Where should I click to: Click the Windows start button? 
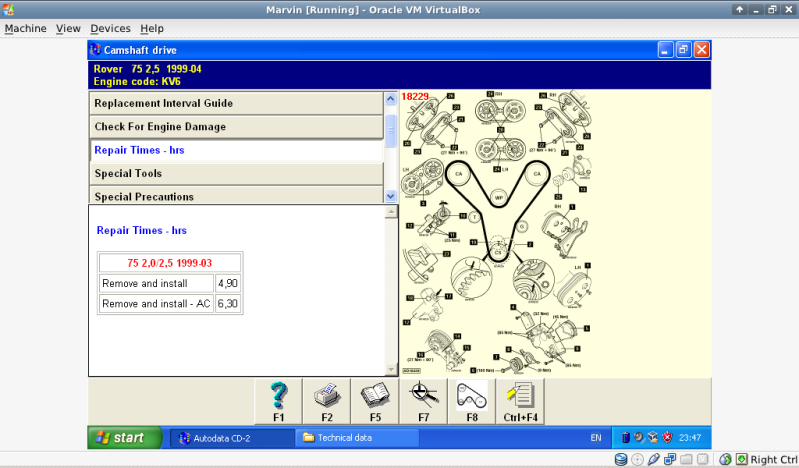(x=125, y=437)
